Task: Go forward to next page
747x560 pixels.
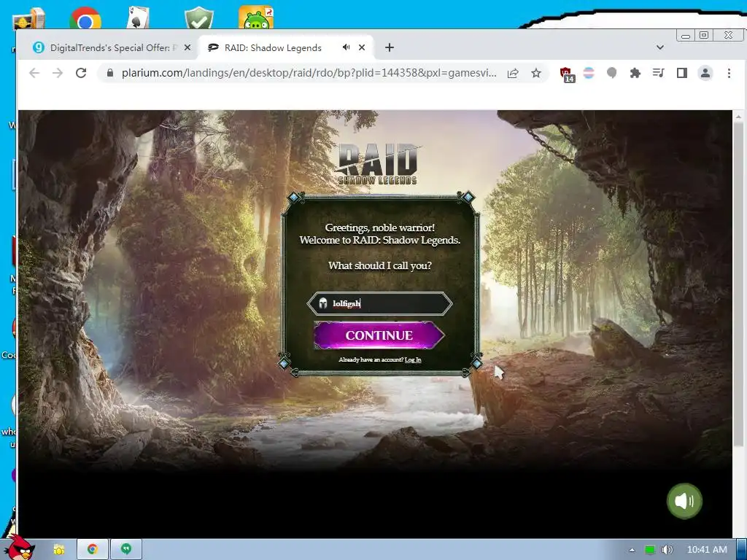Action: coord(58,73)
